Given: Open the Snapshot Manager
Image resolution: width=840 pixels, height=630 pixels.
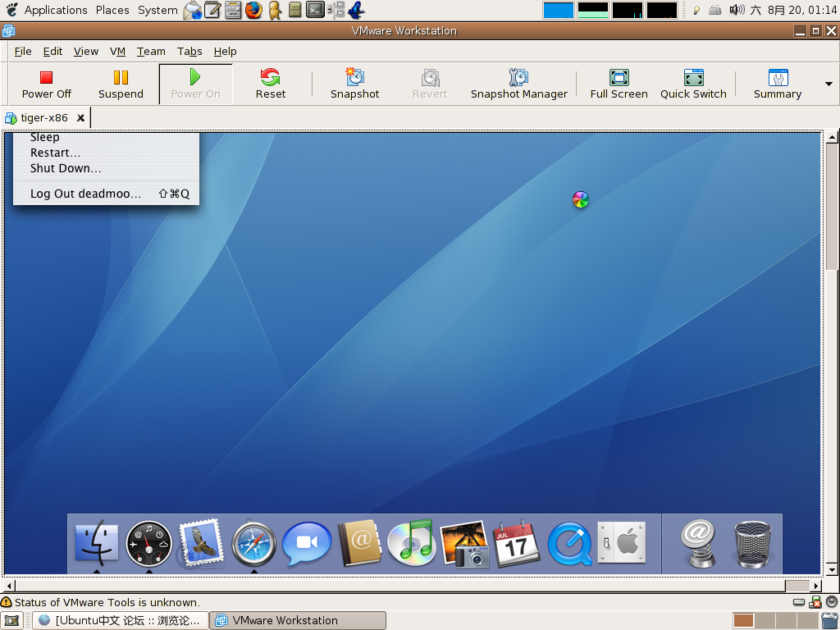Looking at the screenshot, I should (518, 84).
